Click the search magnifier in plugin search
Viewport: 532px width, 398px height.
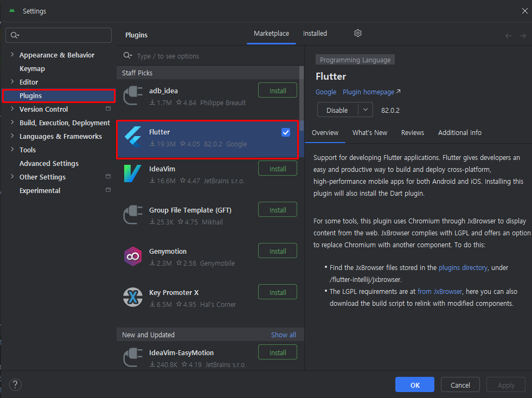point(127,56)
